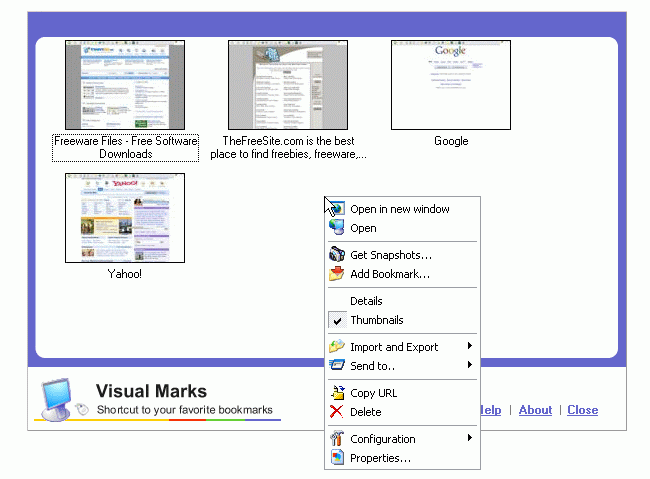The height and width of the screenshot is (479, 650).
Task: Open the Google bookmark thumbnail
Action: click(451, 85)
